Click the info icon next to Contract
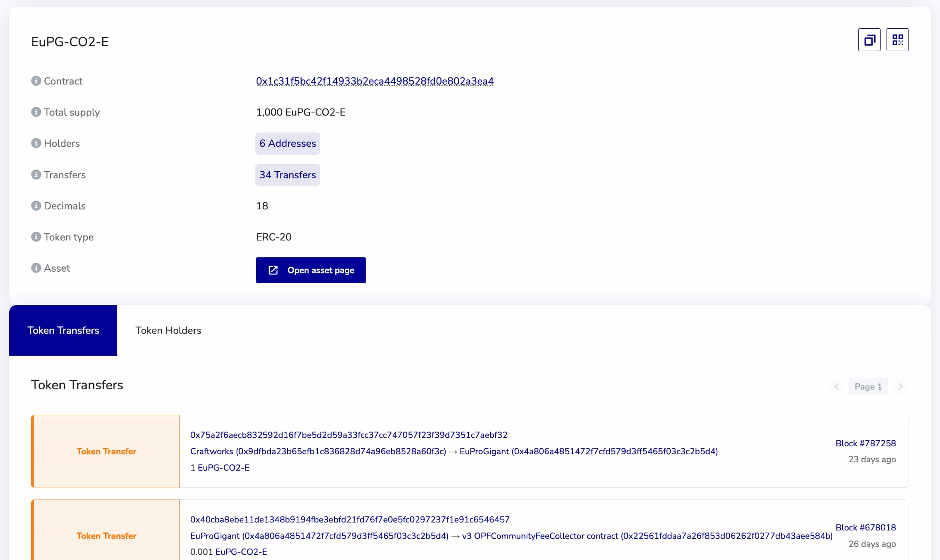 (x=36, y=81)
